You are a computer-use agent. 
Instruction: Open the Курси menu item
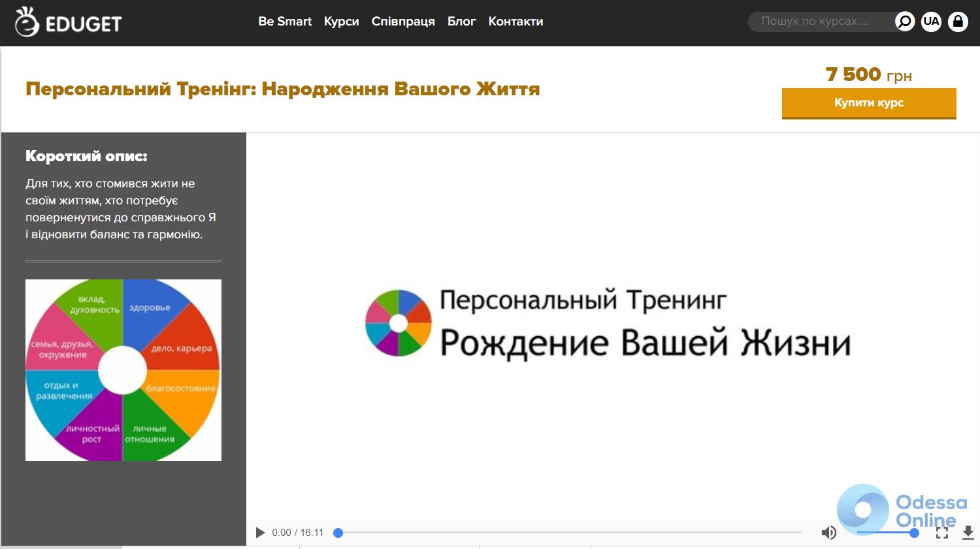point(341,22)
